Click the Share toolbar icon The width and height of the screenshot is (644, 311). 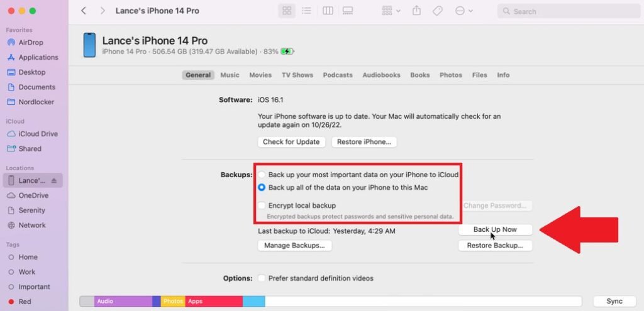(x=416, y=11)
